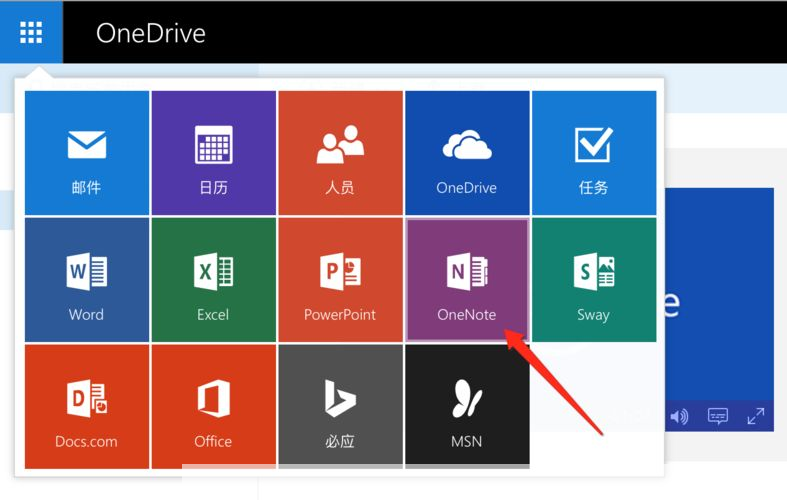This screenshot has width=787, height=500.
Task: Launch the Excel app tile
Action: 214,280
